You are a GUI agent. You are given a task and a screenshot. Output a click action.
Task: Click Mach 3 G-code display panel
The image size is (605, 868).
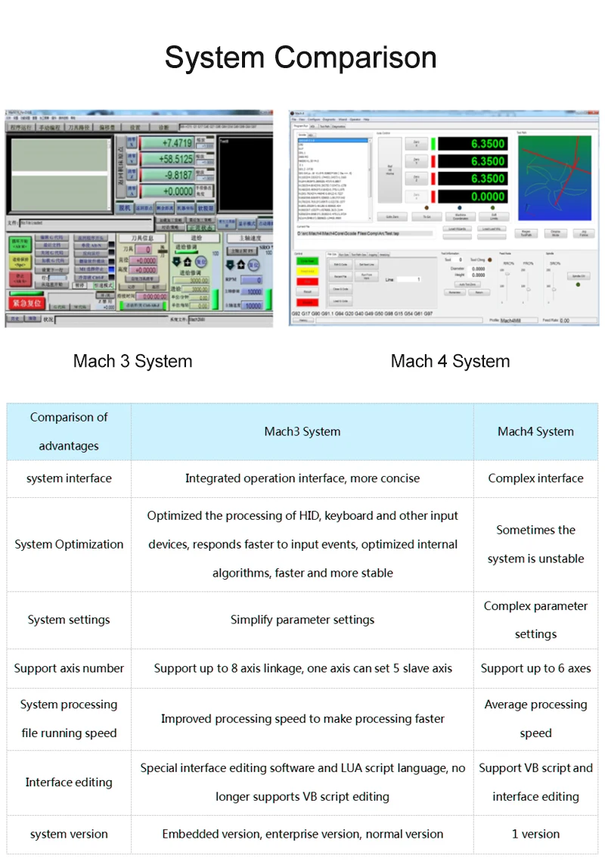point(60,174)
